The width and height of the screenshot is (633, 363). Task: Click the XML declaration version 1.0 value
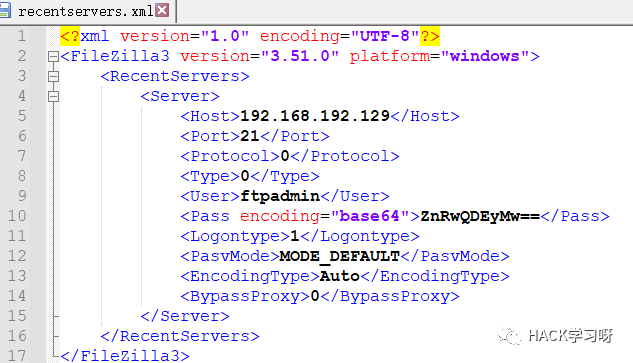pos(225,36)
